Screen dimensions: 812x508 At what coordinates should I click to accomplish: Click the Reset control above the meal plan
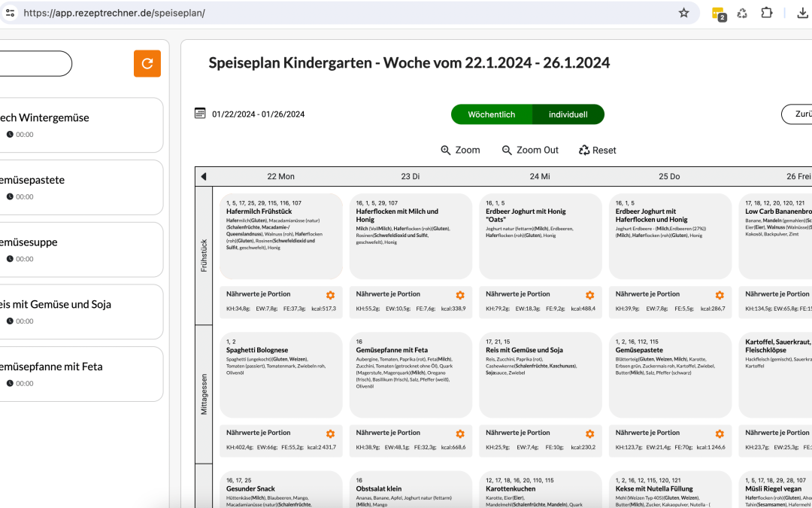(597, 150)
